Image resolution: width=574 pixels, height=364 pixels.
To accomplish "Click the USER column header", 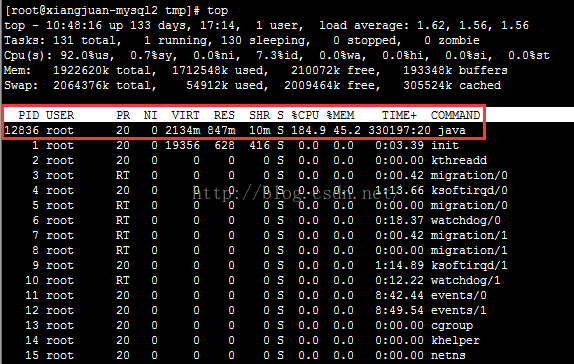I will 60,115.
